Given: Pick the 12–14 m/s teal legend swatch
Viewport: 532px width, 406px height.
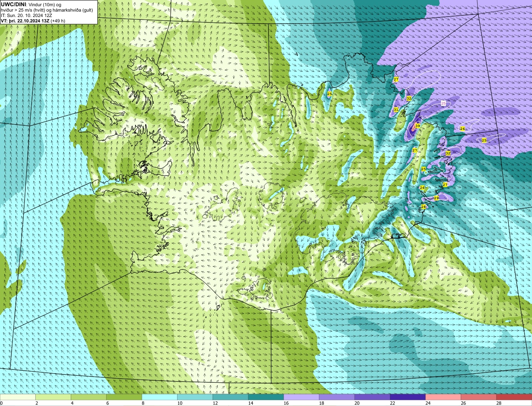Looking at the screenshot, I should pyautogui.click(x=231, y=397).
